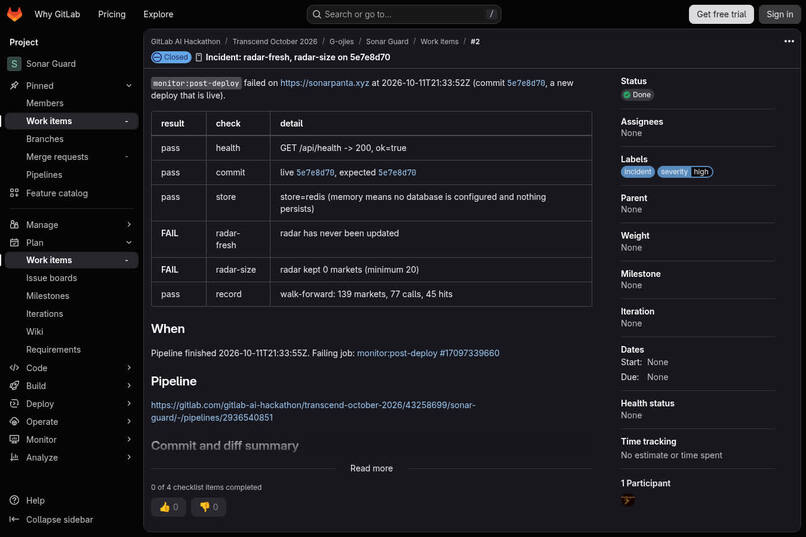Image resolution: width=806 pixels, height=537 pixels.
Task: Open Members in pinned sidebar
Action: click(45, 103)
